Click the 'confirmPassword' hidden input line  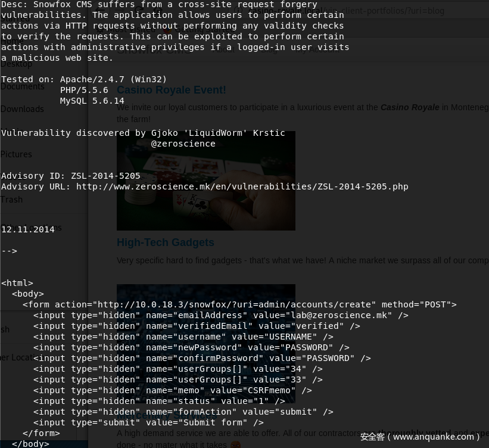(x=202, y=358)
